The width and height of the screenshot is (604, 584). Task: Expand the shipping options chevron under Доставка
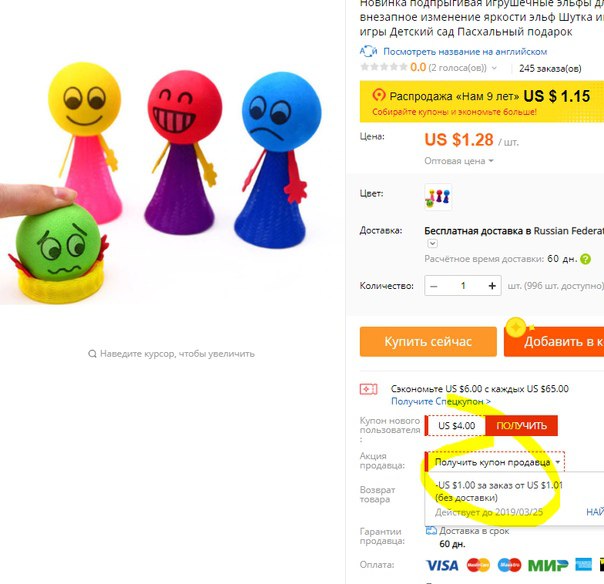point(432,243)
